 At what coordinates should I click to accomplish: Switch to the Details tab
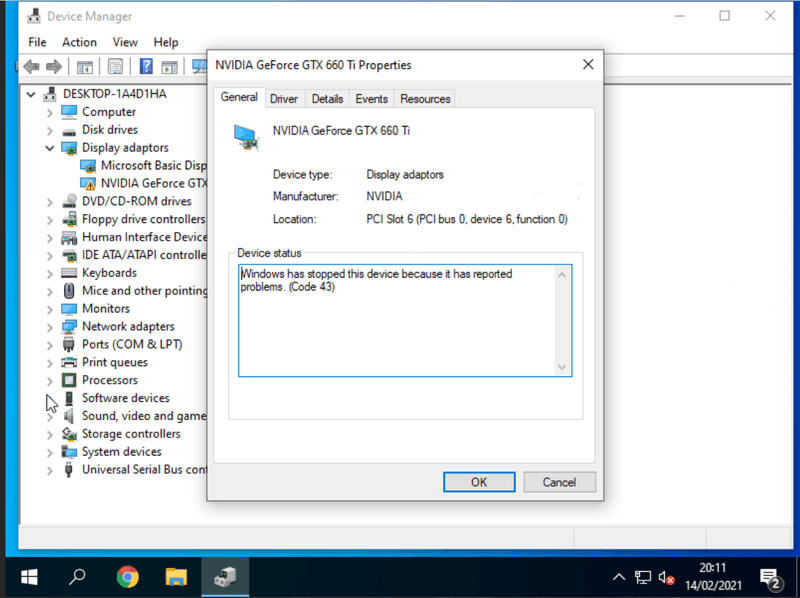327,98
